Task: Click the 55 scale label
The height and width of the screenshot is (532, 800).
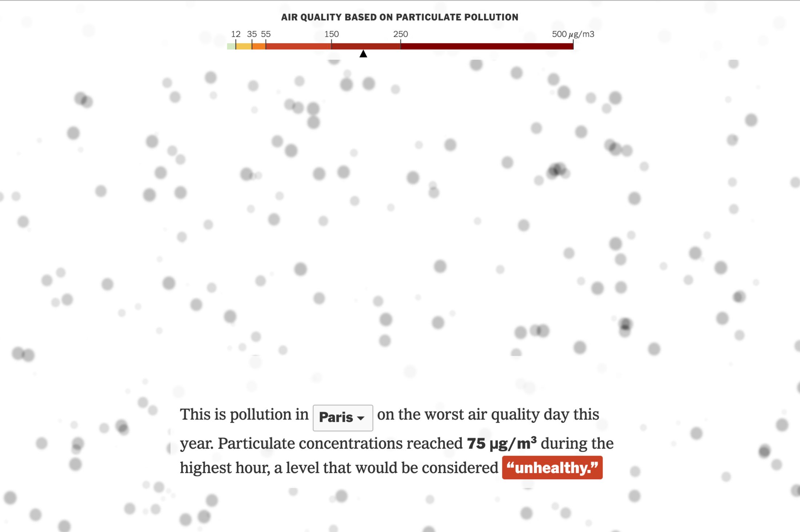Action: click(x=266, y=34)
